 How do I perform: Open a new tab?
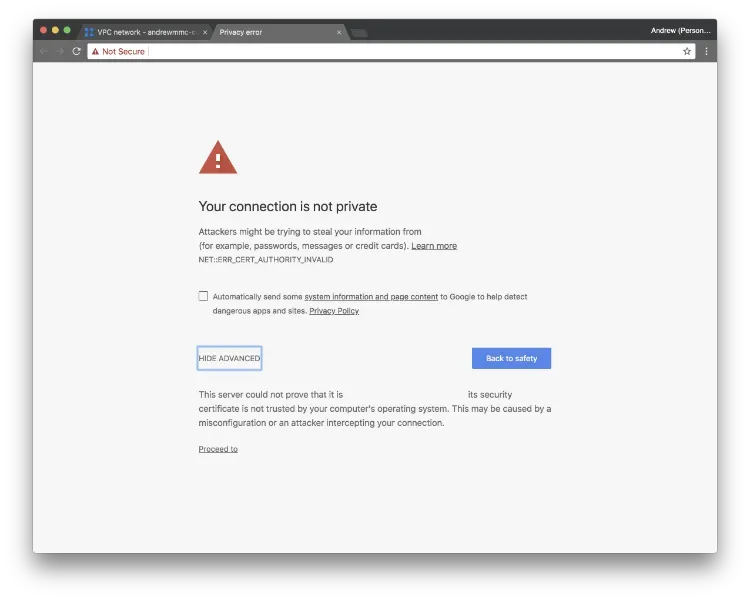(359, 33)
